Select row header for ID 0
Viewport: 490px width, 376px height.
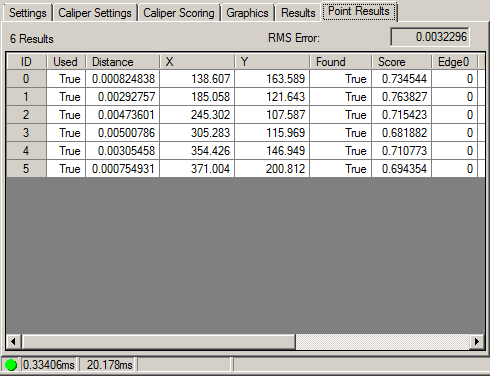[26, 79]
